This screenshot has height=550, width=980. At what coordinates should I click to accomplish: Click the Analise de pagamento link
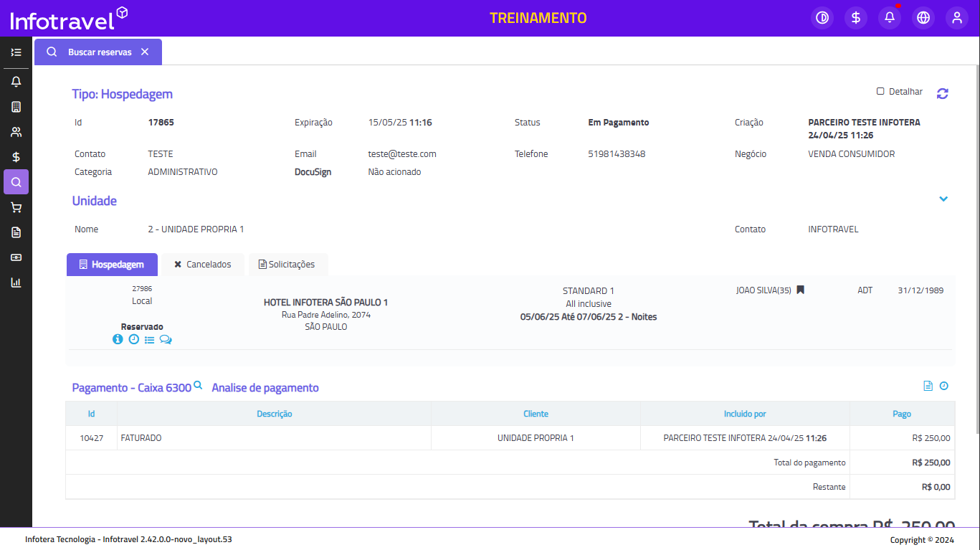pos(265,388)
